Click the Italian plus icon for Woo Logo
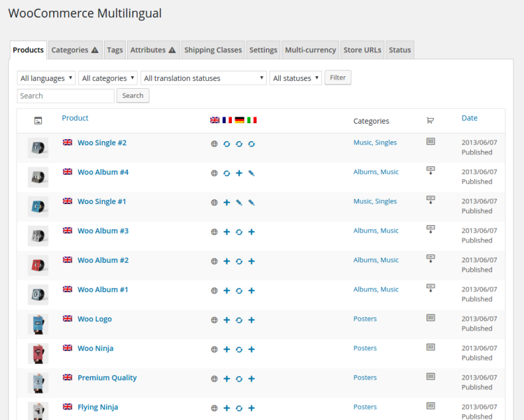The height and width of the screenshot is (420, 524). click(x=252, y=319)
